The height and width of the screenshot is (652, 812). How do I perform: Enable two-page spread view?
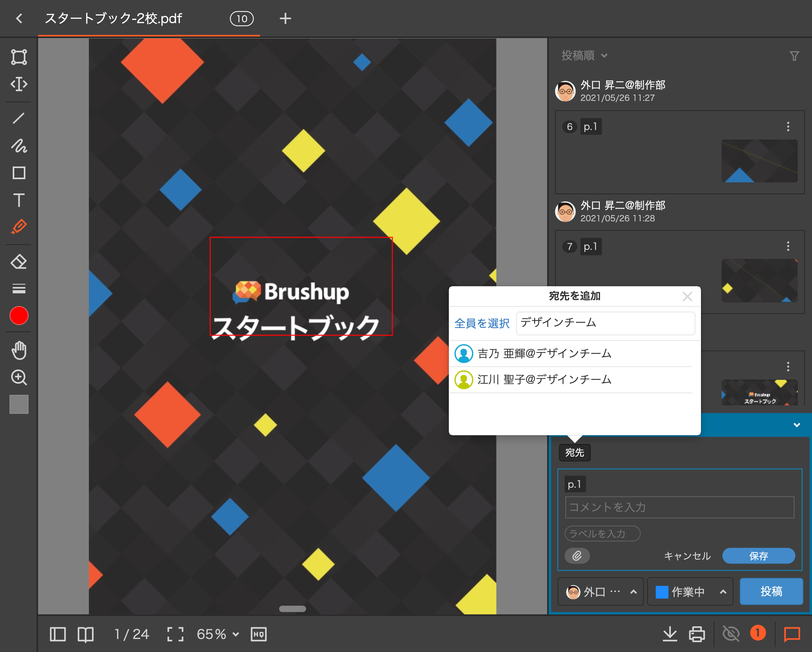[x=86, y=634]
